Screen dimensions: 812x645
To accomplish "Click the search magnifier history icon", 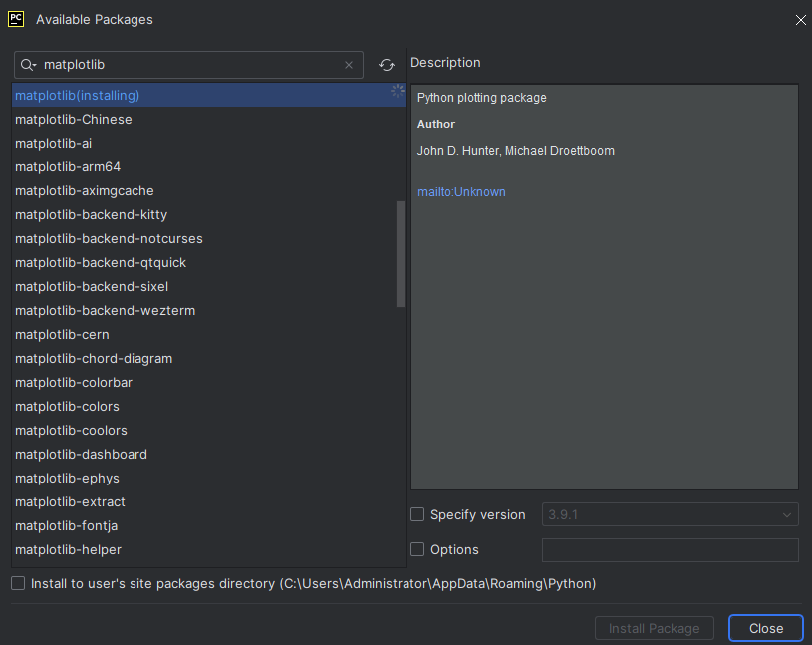I will click(28, 65).
